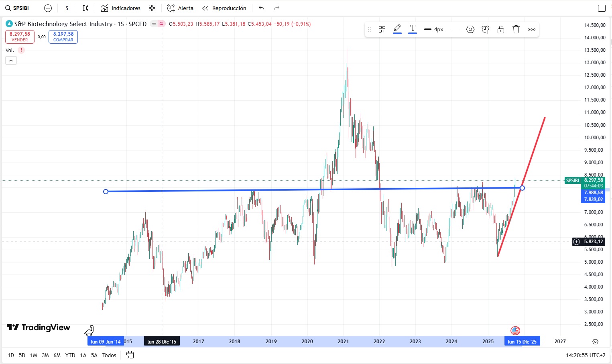Collapse the Vol indicator pane
Viewport: 612px width, 364px height.
11,60
